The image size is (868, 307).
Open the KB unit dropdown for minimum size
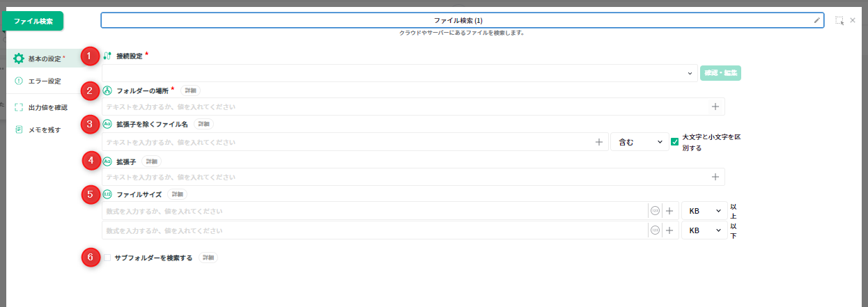[704, 211]
